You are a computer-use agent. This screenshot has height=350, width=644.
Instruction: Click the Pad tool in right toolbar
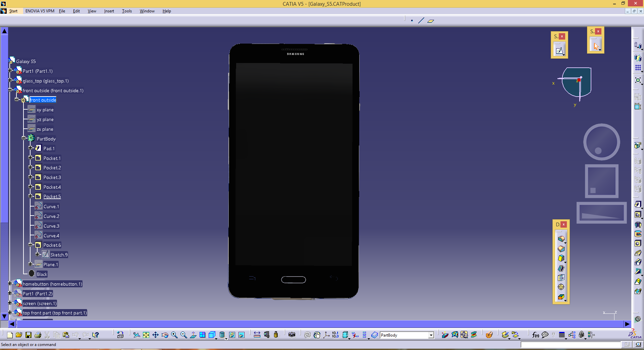click(x=638, y=204)
